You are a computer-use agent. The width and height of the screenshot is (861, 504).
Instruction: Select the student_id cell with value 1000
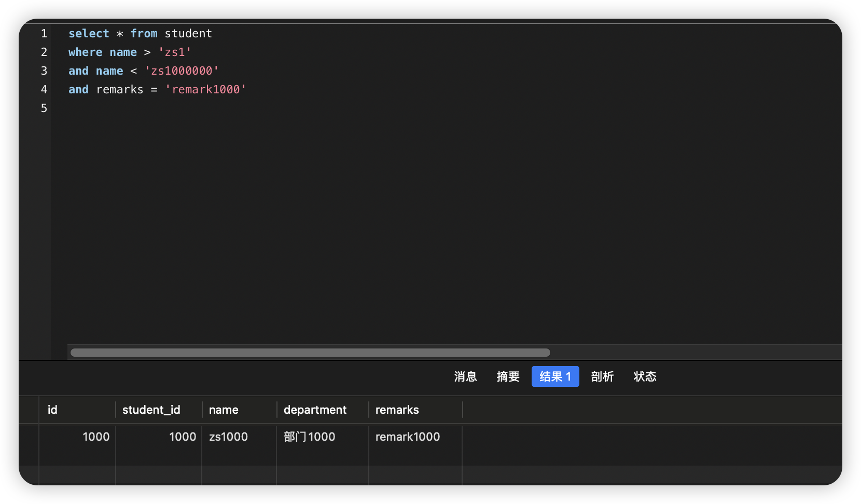pyautogui.click(x=159, y=437)
